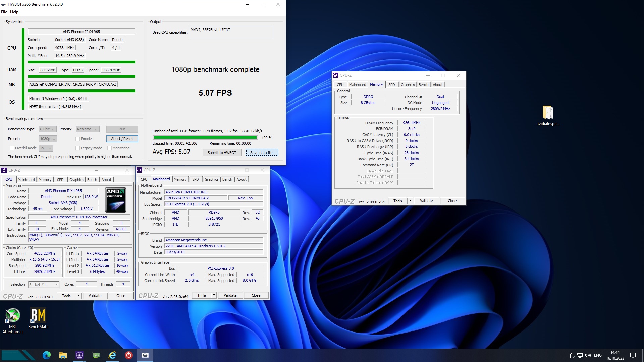Switch to SPD tab in CPU-Z Memory window
The width and height of the screenshot is (644, 362).
click(x=391, y=85)
